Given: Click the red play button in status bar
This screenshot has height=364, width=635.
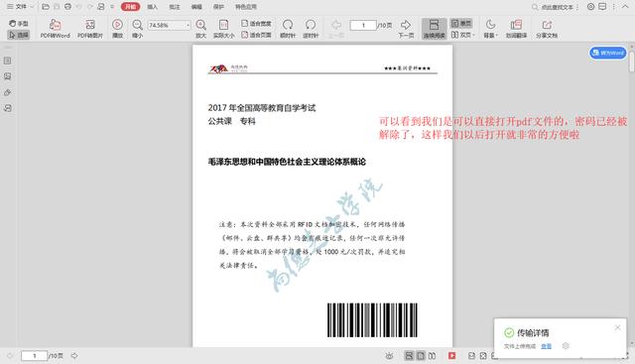Looking at the screenshot, I should pyautogui.click(x=452, y=355).
